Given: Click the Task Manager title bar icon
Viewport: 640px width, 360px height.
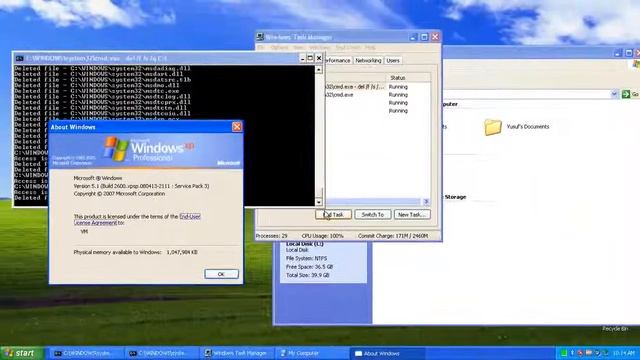Looking at the screenshot, I should pyautogui.click(x=260, y=37).
